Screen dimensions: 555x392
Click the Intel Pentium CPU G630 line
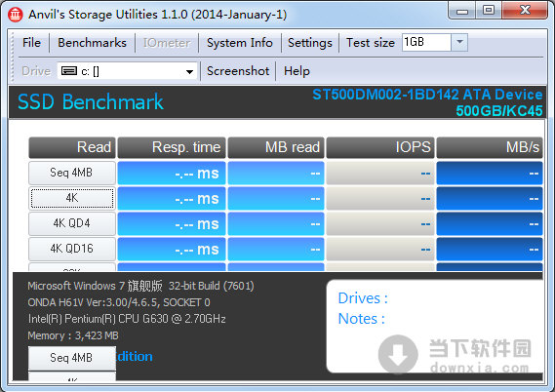(127, 319)
